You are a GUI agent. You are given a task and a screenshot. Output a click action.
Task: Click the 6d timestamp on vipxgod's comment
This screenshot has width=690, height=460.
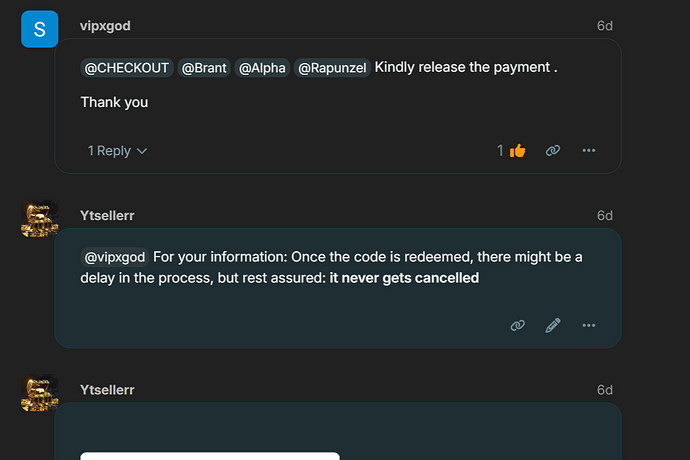coord(605,26)
